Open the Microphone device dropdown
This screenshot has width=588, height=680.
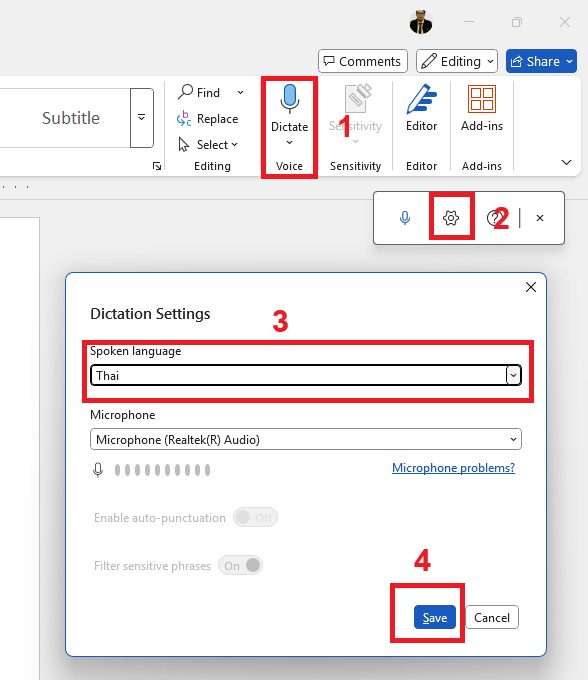click(306, 439)
